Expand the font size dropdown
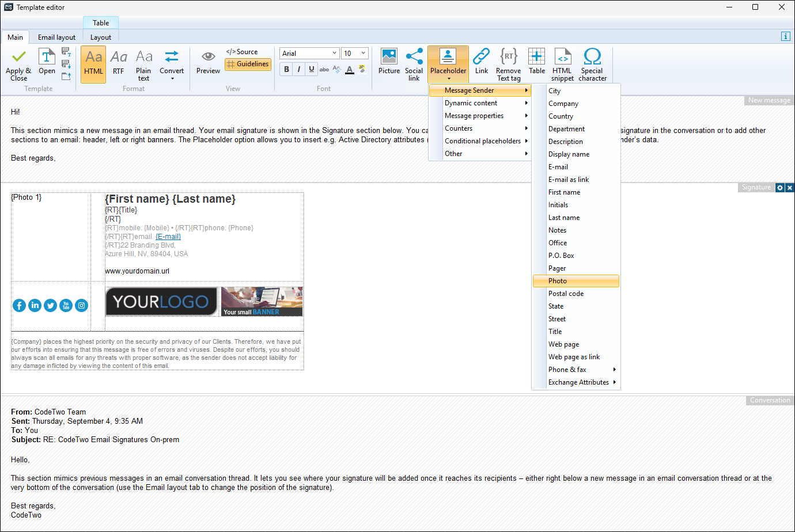Viewport: 795px width, 532px height. tap(363, 54)
